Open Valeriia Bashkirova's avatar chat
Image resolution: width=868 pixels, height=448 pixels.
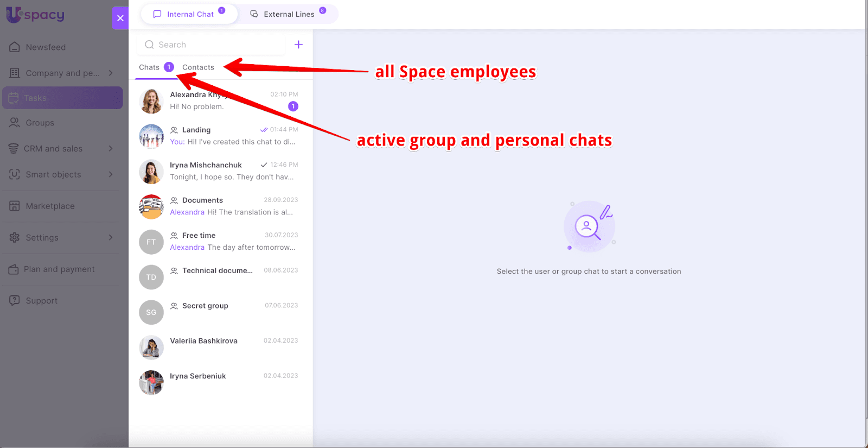click(151, 348)
